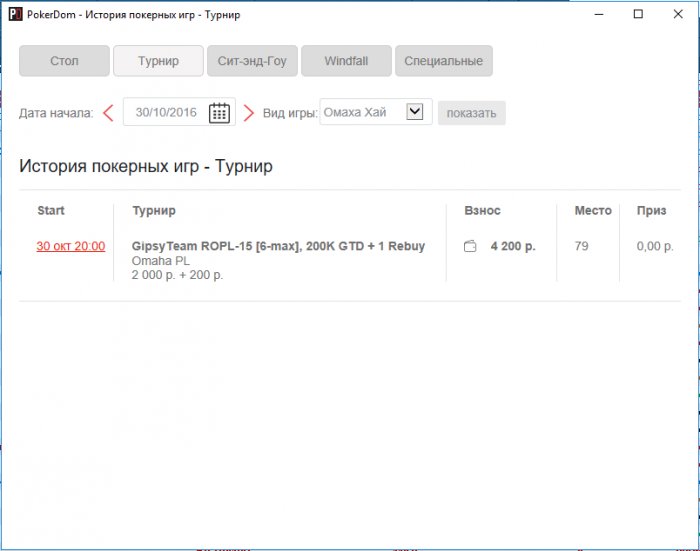Click the Start column header

[51, 210]
